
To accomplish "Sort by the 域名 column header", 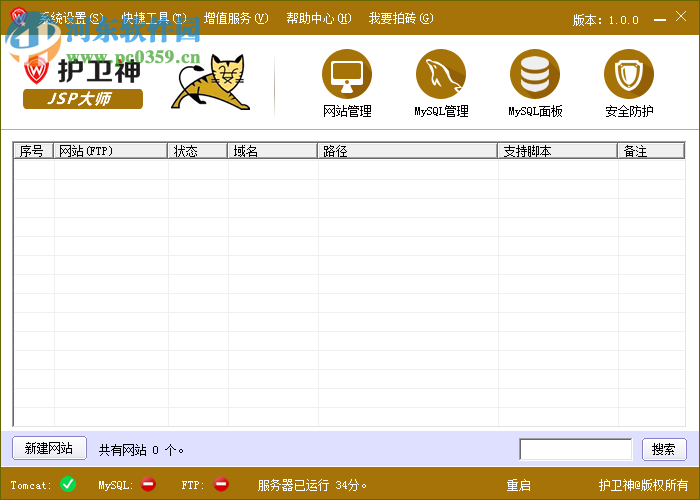I will [x=272, y=151].
